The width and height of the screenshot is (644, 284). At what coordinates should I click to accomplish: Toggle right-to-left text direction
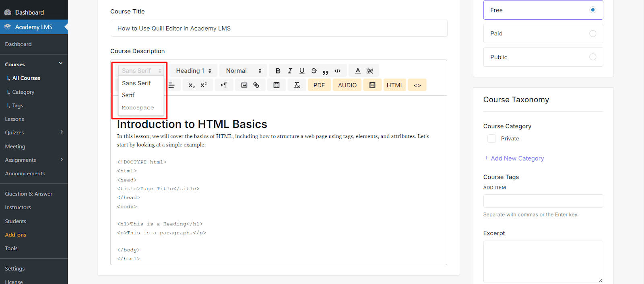(224, 85)
